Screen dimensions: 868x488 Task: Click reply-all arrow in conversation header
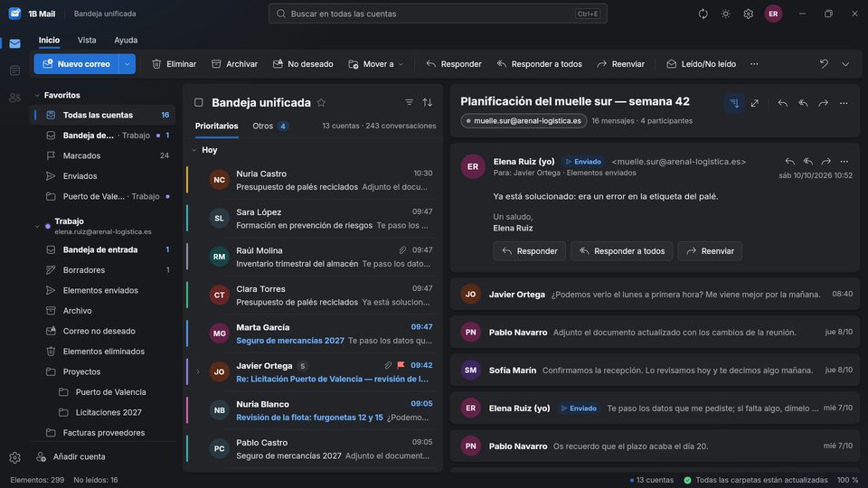tap(803, 103)
